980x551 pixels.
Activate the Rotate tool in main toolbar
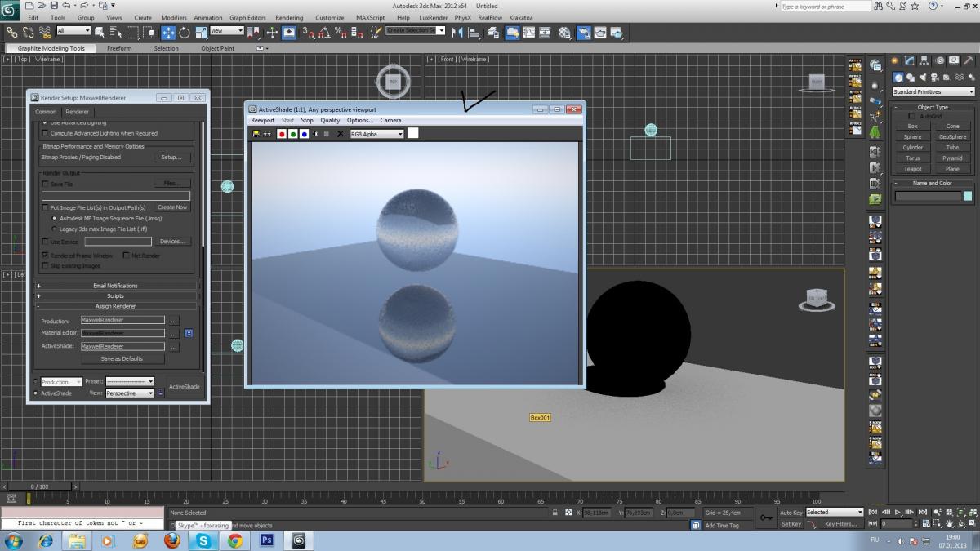[185, 33]
